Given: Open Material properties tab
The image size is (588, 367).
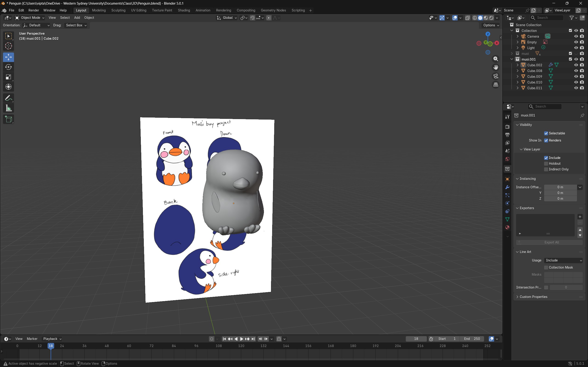Looking at the screenshot, I should [x=507, y=228].
